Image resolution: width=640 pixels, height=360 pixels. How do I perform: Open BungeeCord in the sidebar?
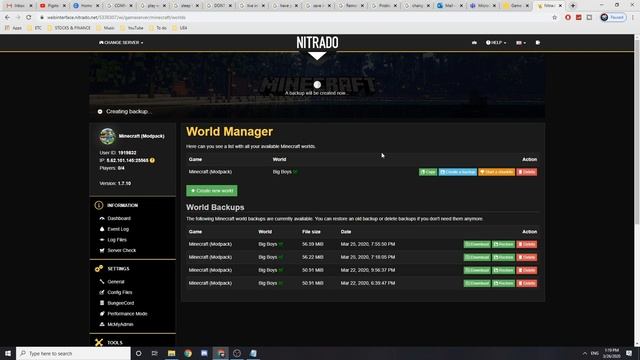click(x=120, y=303)
